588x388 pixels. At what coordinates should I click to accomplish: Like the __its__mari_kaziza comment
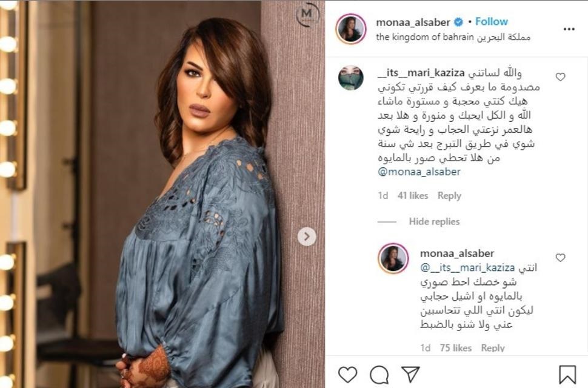560,77
